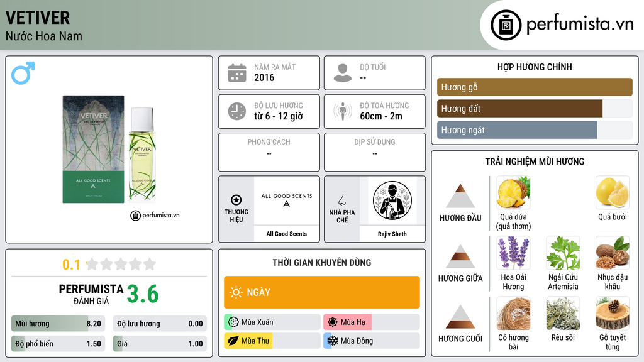The width and height of the screenshot is (644, 362).
Task: Click the perfumista.vn watermark under product photo
Action: coord(155,215)
